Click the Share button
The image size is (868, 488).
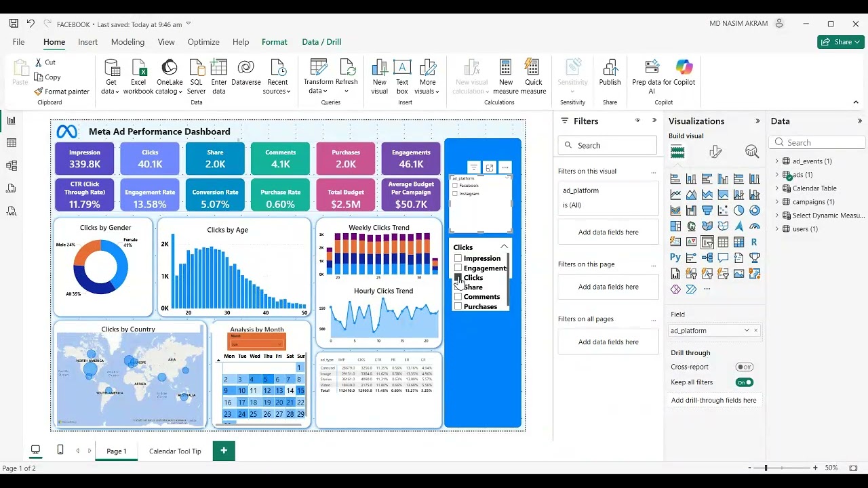pyautogui.click(x=841, y=42)
